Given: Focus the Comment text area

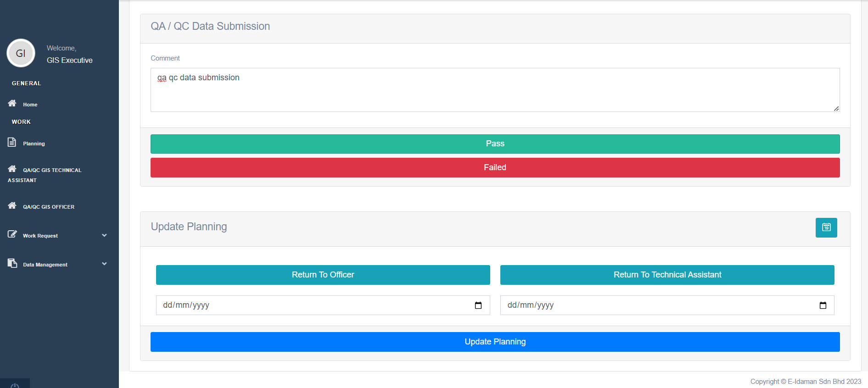Looking at the screenshot, I should click(495, 90).
